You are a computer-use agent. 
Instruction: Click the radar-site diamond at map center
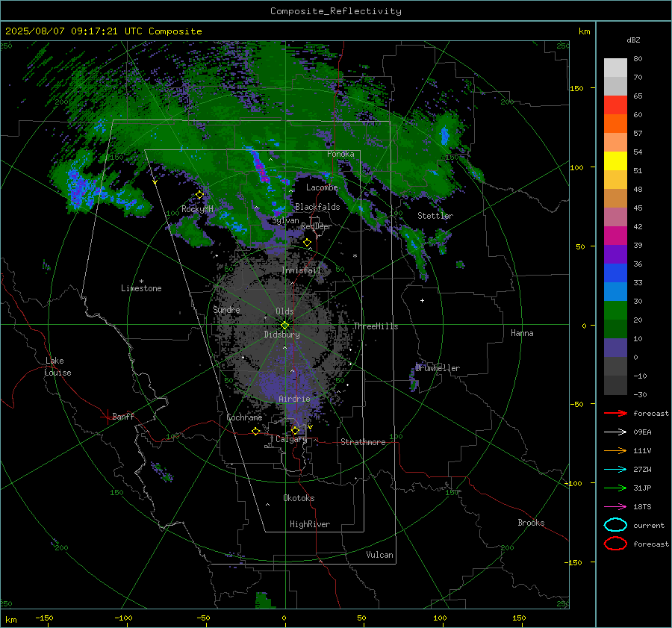tap(284, 326)
